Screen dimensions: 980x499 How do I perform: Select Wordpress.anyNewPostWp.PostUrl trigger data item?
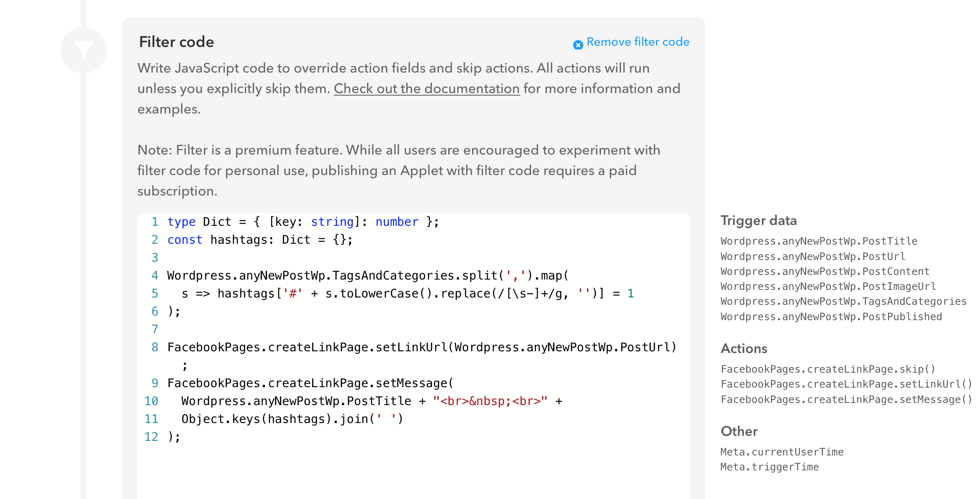[x=812, y=256]
